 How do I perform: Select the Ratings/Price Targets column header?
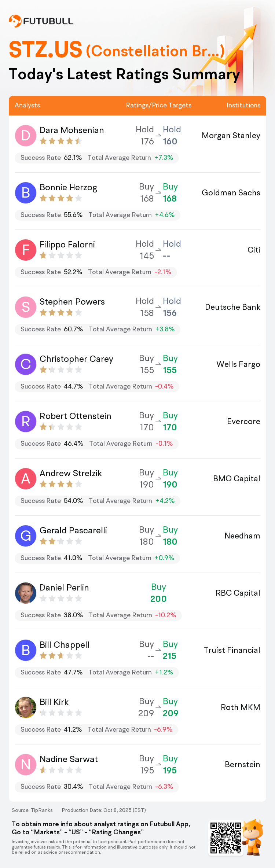(158, 105)
